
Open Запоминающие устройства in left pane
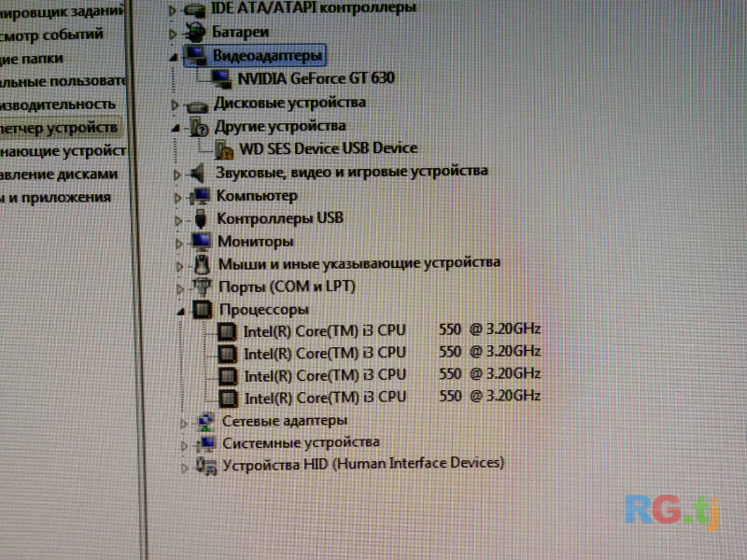pyautogui.click(x=63, y=151)
